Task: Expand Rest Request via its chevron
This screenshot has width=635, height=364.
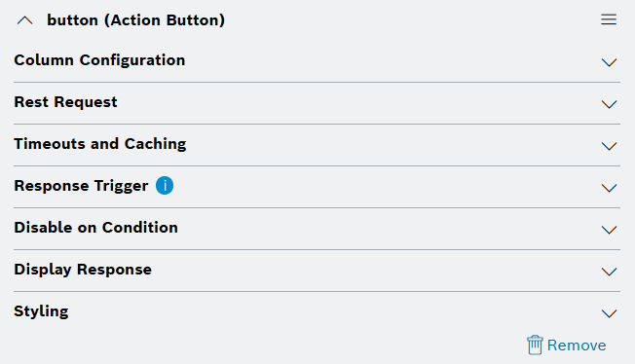Action: 609,104
